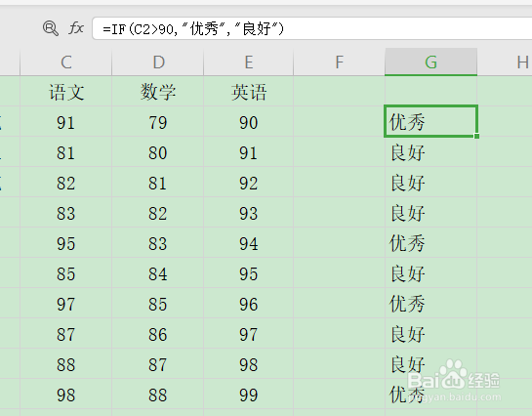This screenshot has height=416, width=532.
Task: Select the 语文 cell with value 97
Action: (x=65, y=303)
